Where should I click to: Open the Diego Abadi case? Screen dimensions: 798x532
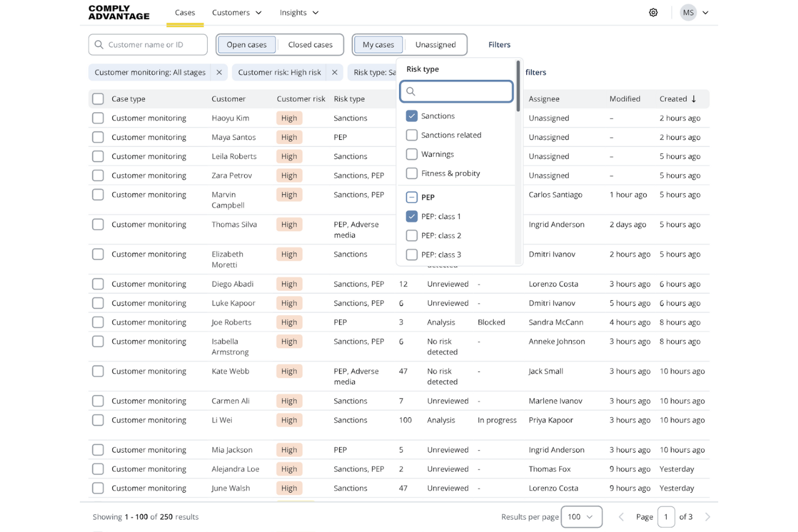[232, 284]
